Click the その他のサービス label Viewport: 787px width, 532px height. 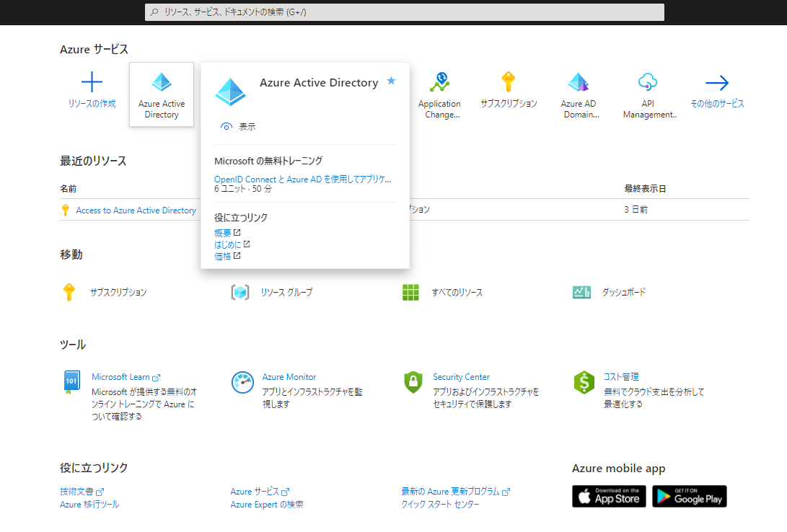pyautogui.click(x=717, y=104)
